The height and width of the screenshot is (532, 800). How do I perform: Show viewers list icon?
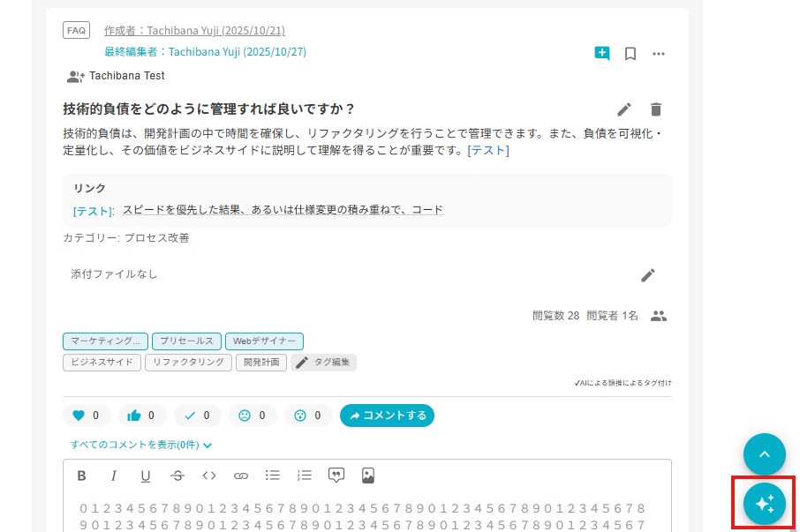tap(659, 315)
